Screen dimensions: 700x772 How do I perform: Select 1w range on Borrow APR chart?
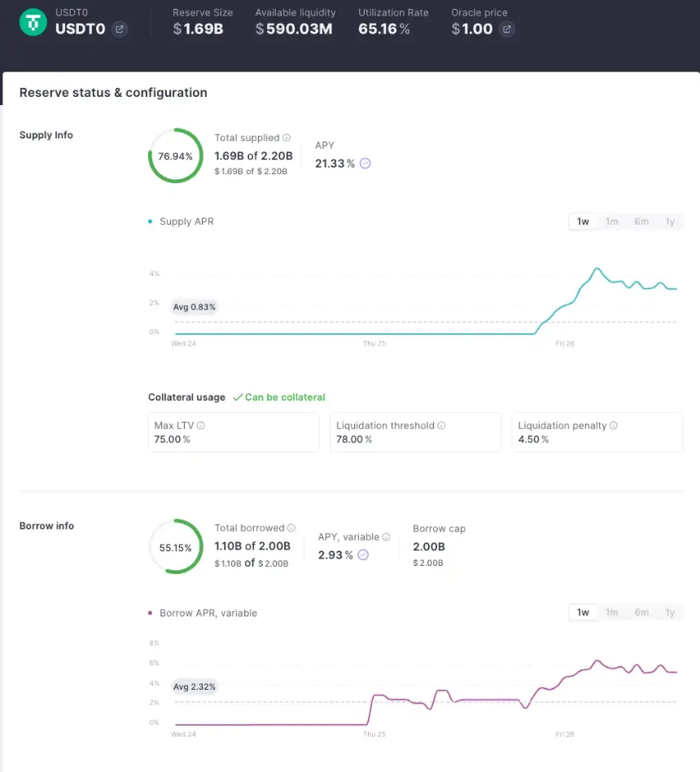point(583,612)
